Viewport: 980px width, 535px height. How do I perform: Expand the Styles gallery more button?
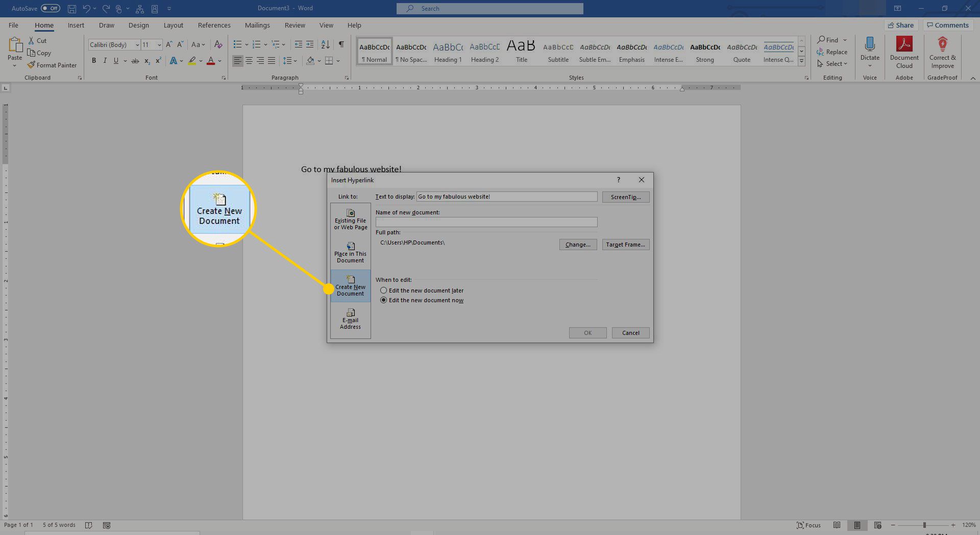click(801, 61)
